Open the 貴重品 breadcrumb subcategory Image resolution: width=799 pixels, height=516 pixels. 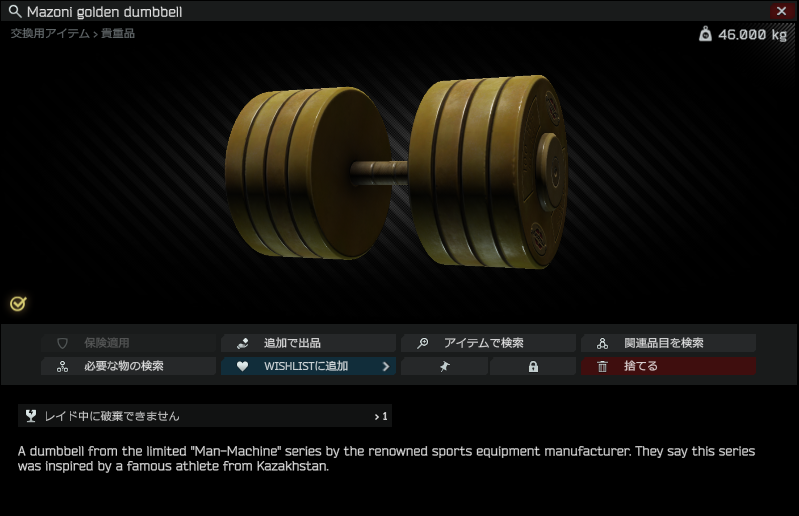(x=118, y=34)
